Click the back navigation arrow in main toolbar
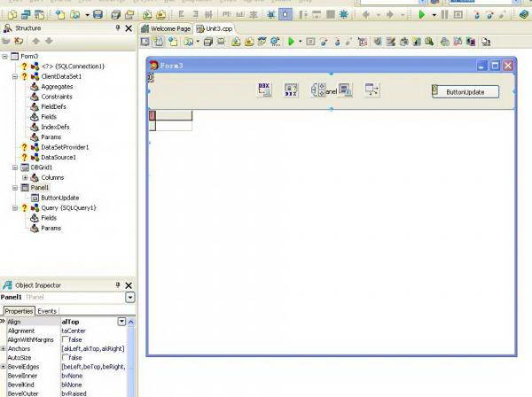Viewport: 532px width, 397px height. pos(365,14)
